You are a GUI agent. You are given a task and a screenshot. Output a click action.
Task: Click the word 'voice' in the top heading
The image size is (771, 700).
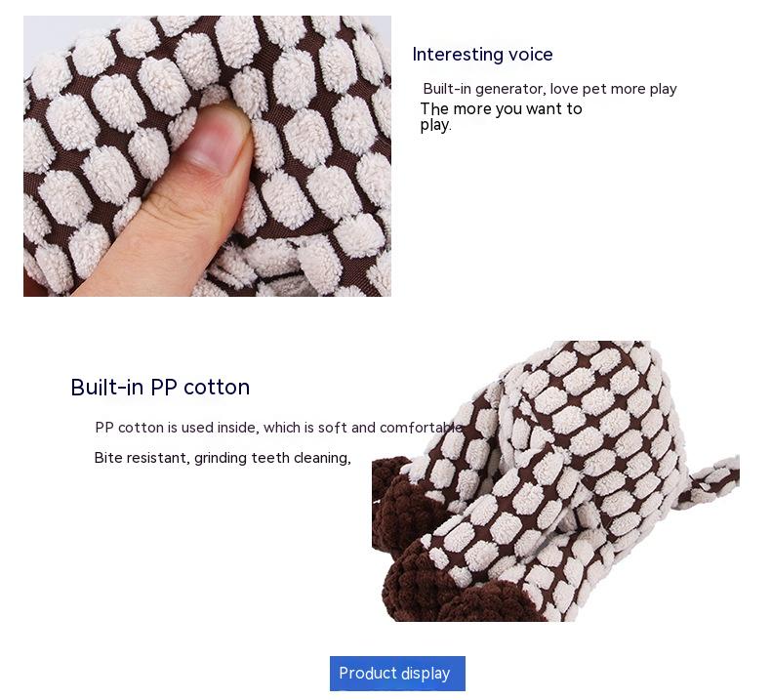(x=531, y=54)
